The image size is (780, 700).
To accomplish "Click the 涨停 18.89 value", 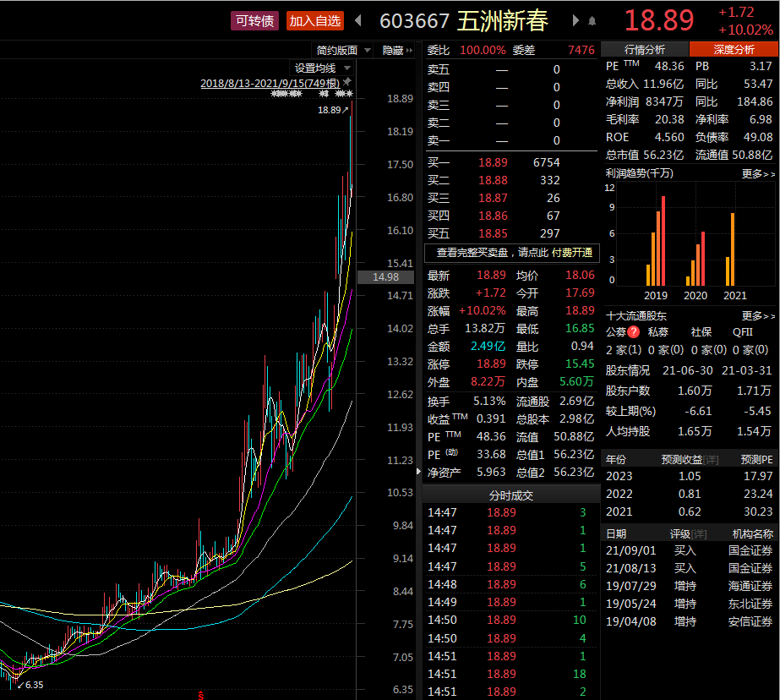I will point(491,364).
